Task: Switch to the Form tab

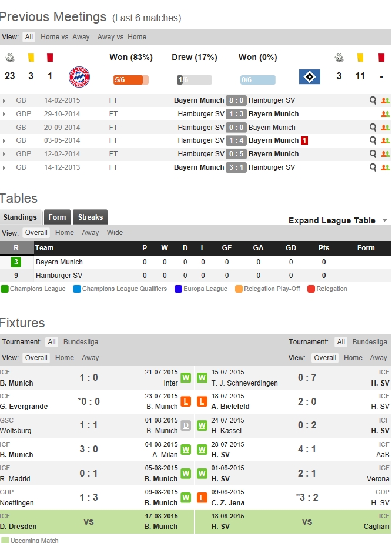Action: [57, 217]
